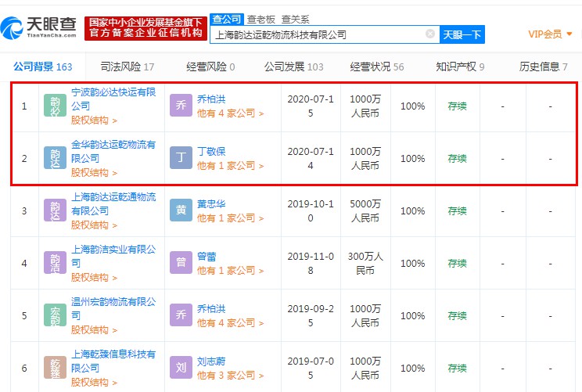Clear the search box with the X icon
The image size is (582, 392).
430,34
